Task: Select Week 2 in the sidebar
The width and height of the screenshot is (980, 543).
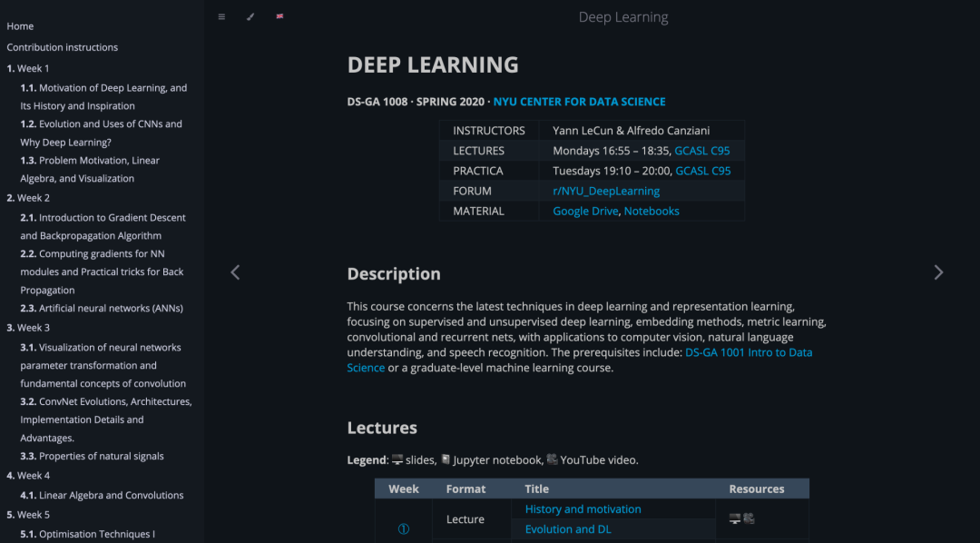Action: coord(28,198)
